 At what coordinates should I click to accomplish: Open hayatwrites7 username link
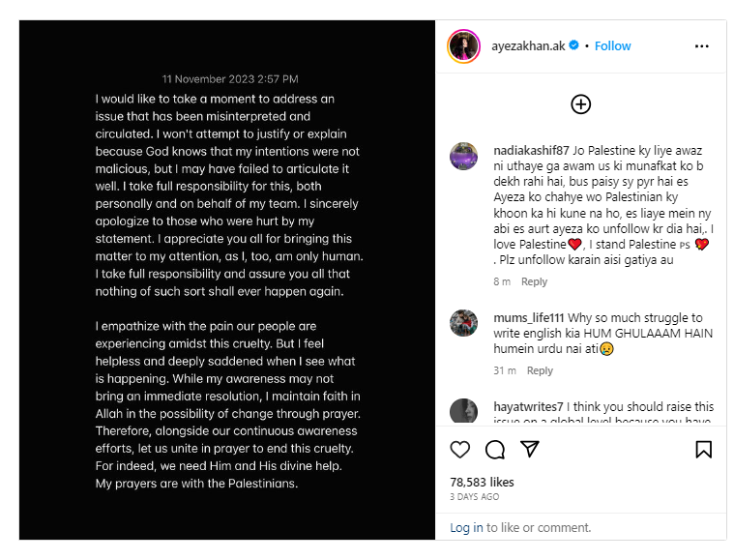click(x=528, y=406)
